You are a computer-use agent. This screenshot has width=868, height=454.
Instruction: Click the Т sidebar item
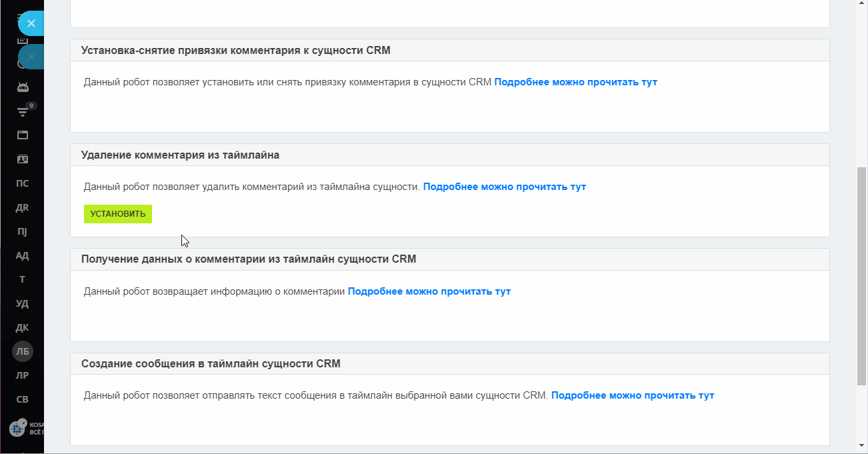(x=22, y=279)
